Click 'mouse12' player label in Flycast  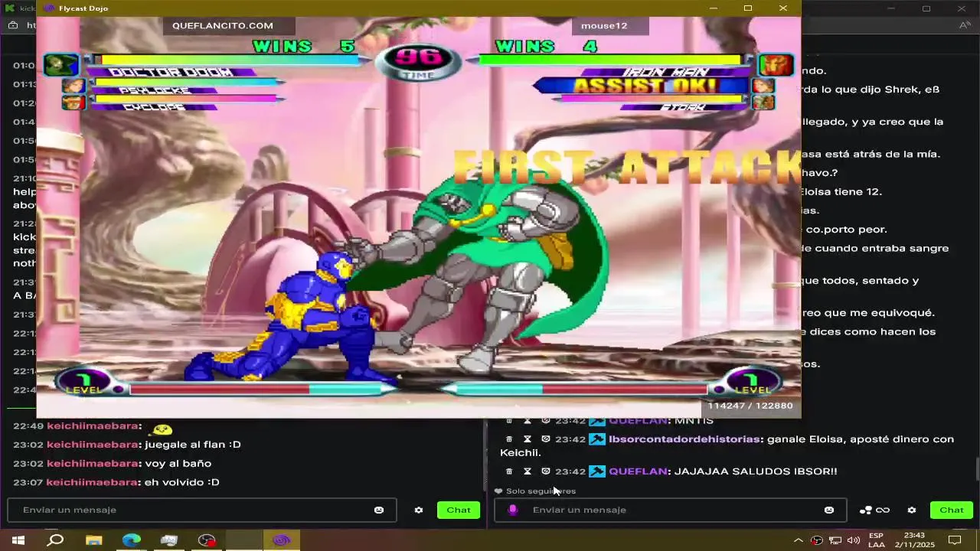604,25
